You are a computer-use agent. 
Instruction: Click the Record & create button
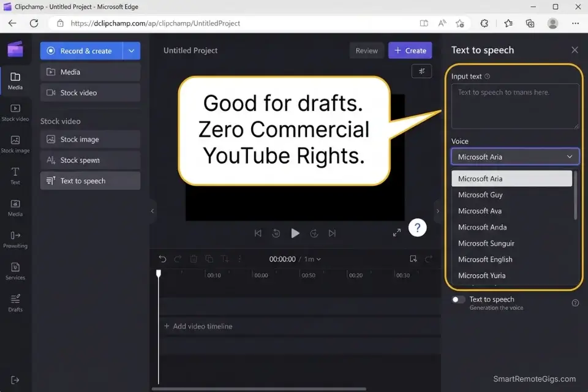[x=81, y=51]
